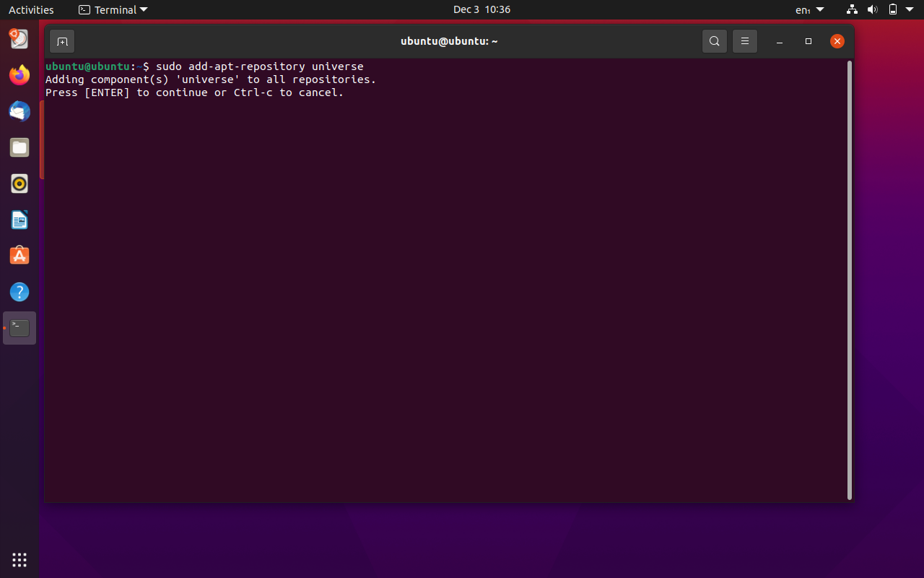Close the terminal window
The width and height of the screenshot is (924, 578).
(x=837, y=41)
